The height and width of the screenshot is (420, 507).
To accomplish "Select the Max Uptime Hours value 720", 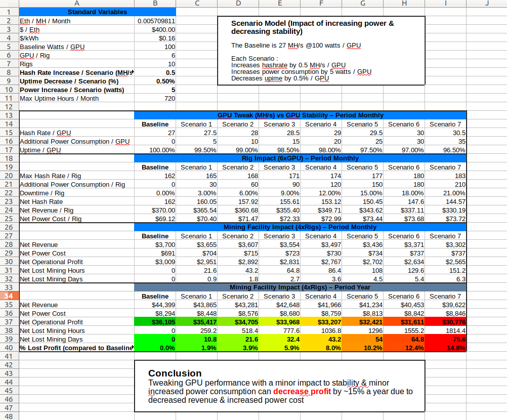I will [155, 98].
